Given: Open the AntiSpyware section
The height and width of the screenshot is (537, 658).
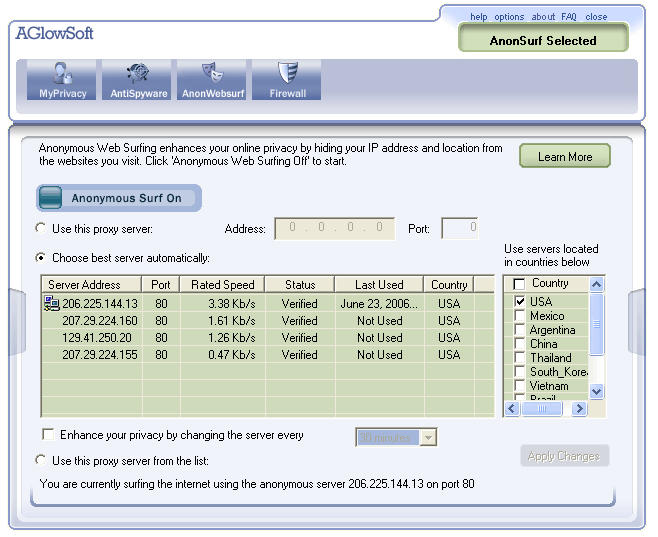Looking at the screenshot, I should (x=137, y=80).
